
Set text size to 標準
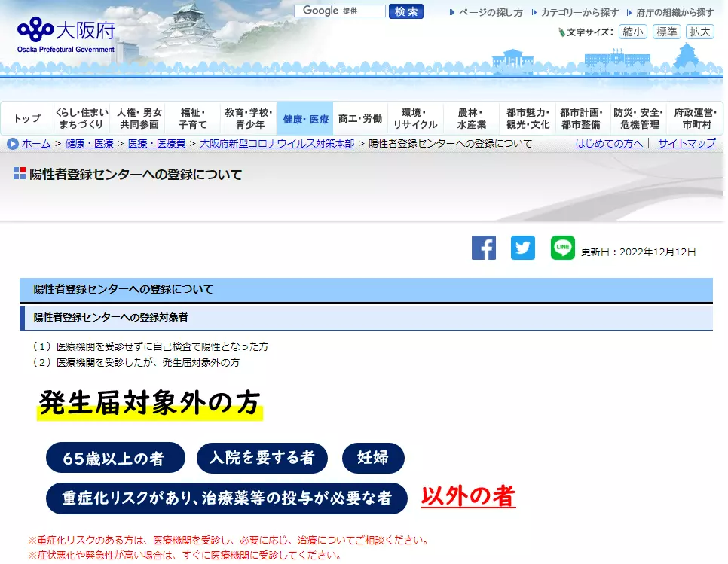click(x=667, y=32)
